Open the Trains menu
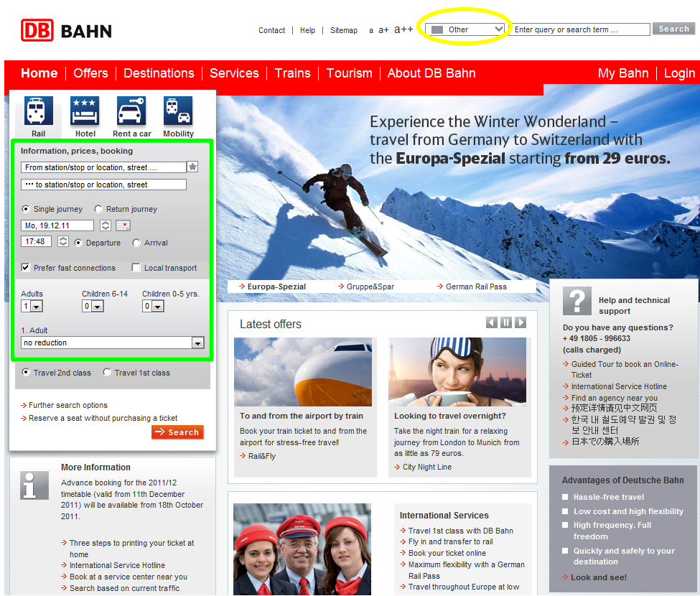 pyautogui.click(x=292, y=73)
